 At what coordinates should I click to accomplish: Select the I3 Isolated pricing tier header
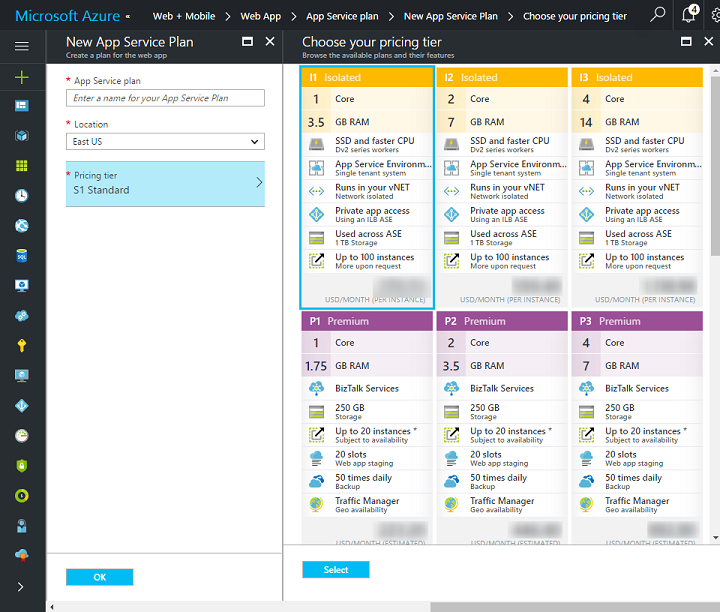(x=637, y=77)
